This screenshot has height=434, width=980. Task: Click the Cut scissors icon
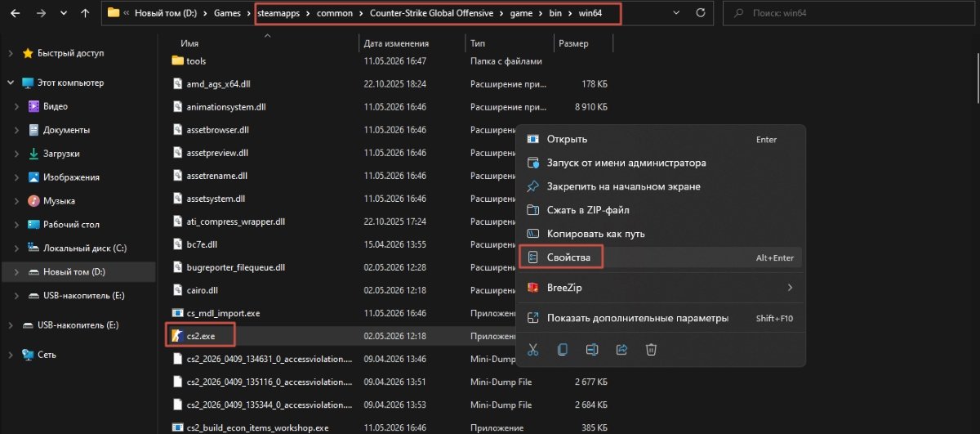coord(533,349)
